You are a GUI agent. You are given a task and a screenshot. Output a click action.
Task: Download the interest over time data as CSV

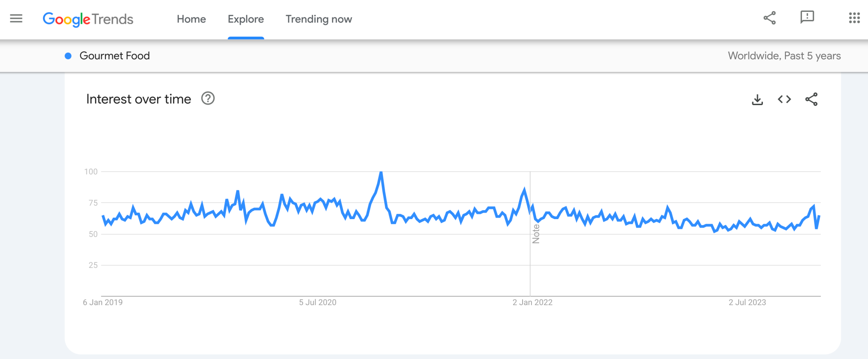point(757,99)
